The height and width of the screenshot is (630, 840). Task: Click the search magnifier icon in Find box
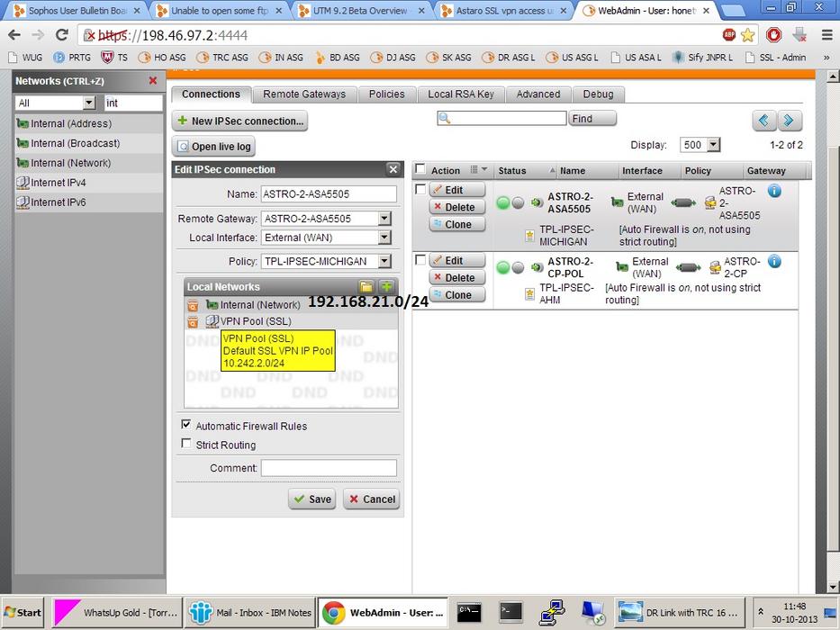pos(445,119)
